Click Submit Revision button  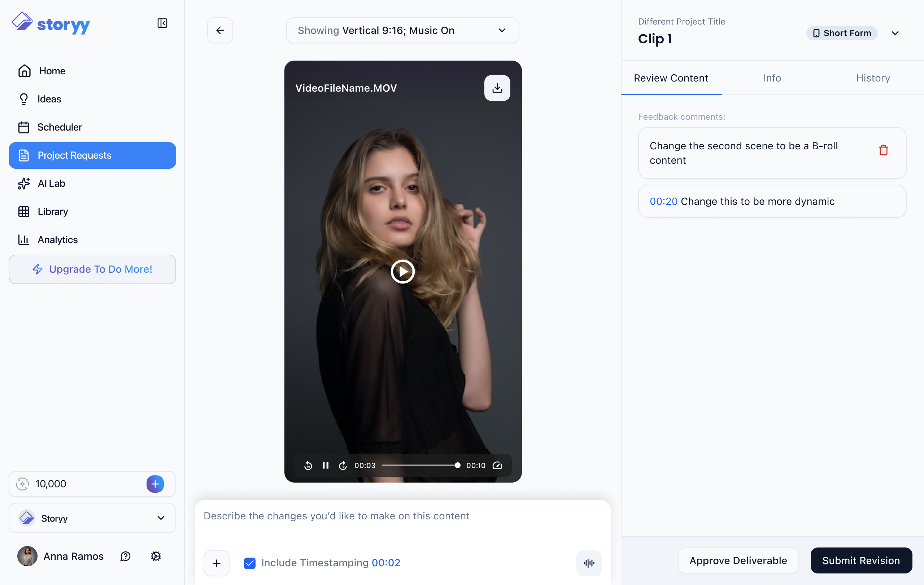861,560
